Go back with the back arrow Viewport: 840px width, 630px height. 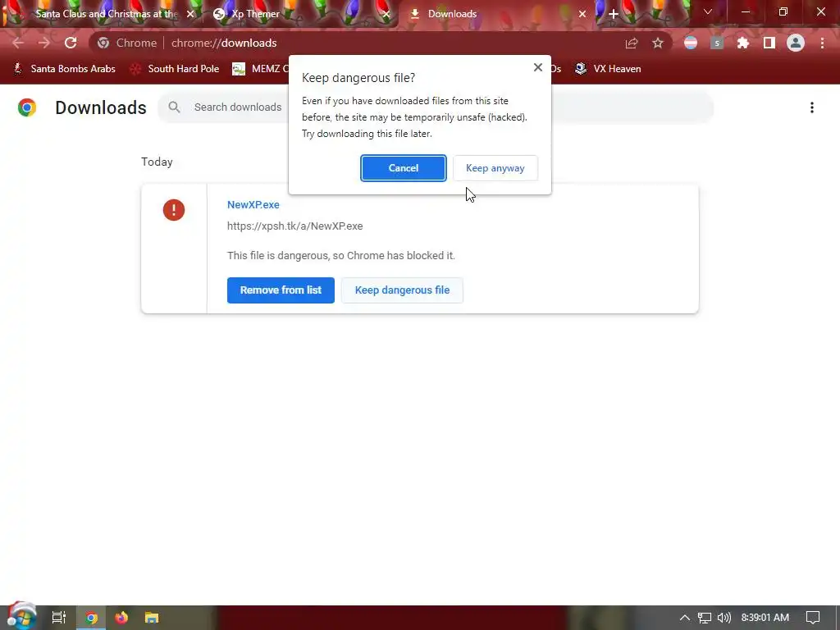18,43
